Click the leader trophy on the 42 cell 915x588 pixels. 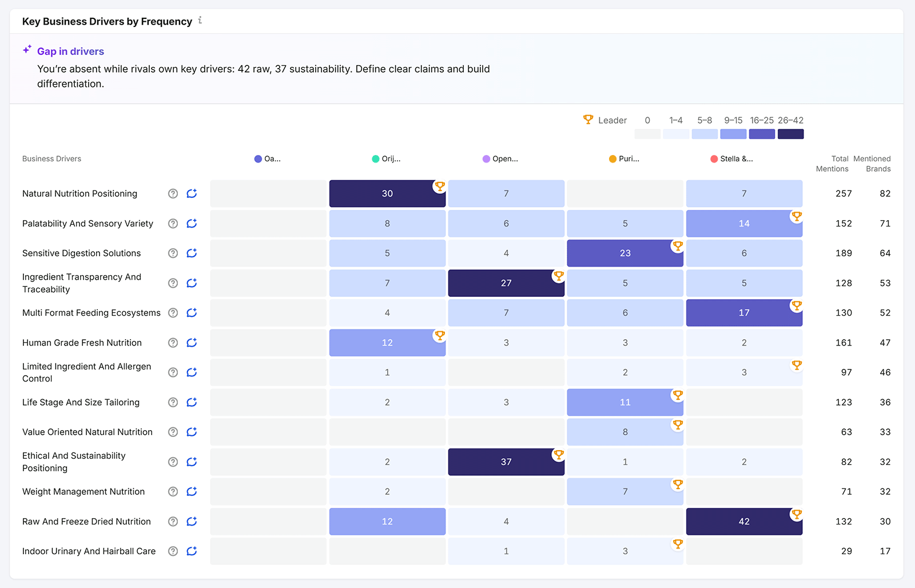(797, 514)
